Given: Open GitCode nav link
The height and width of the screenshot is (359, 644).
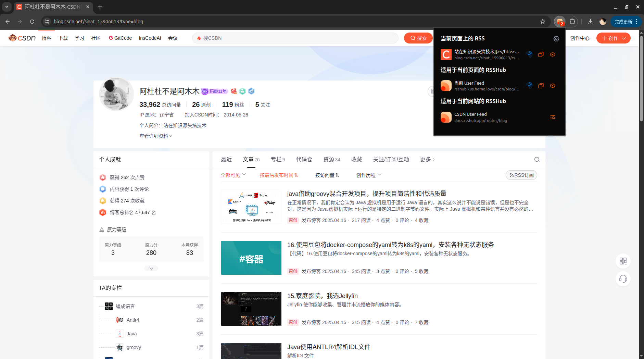Looking at the screenshot, I should click(120, 38).
